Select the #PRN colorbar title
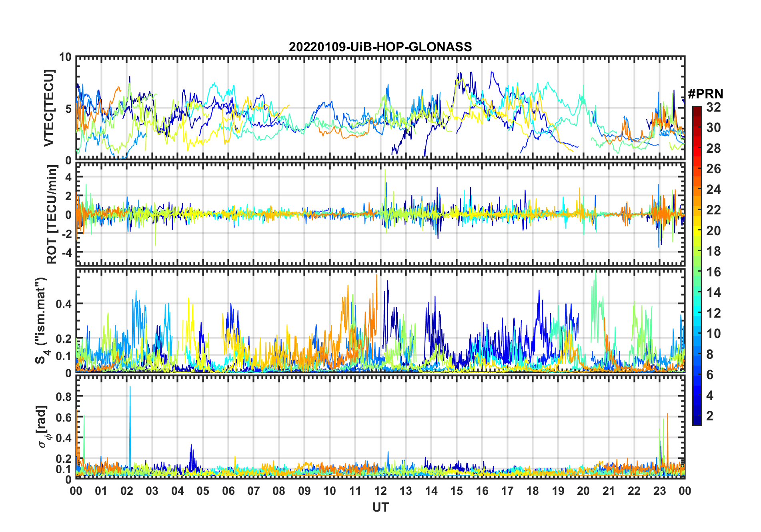761x532 pixels. point(705,94)
